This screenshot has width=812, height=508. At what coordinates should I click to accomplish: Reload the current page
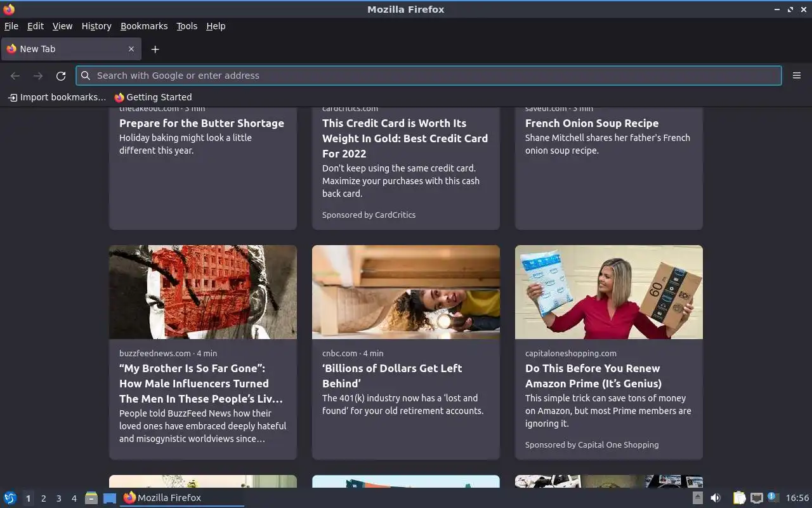(61, 76)
